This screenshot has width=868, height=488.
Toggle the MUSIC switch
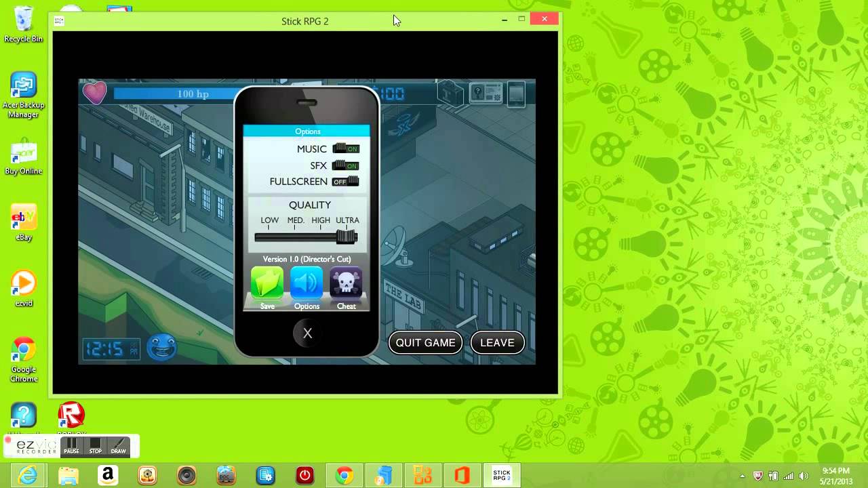[346, 148]
